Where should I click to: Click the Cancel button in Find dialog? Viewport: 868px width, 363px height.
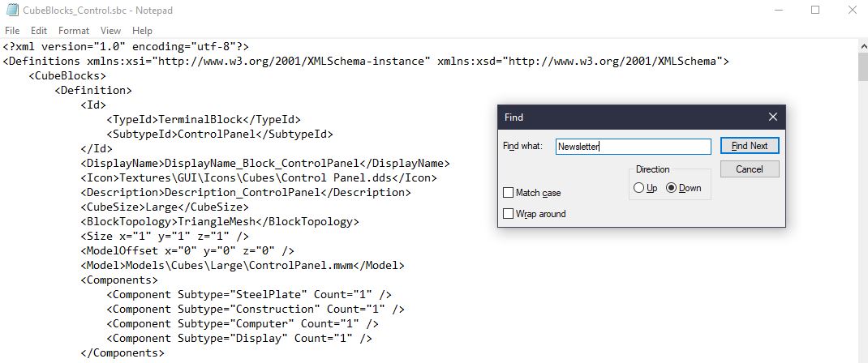[x=750, y=169]
